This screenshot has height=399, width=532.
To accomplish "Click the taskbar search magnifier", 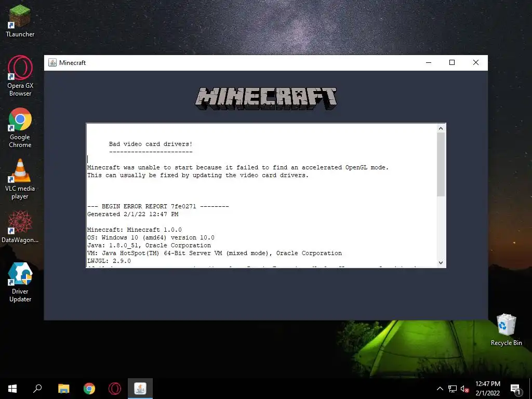I will [37, 389].
